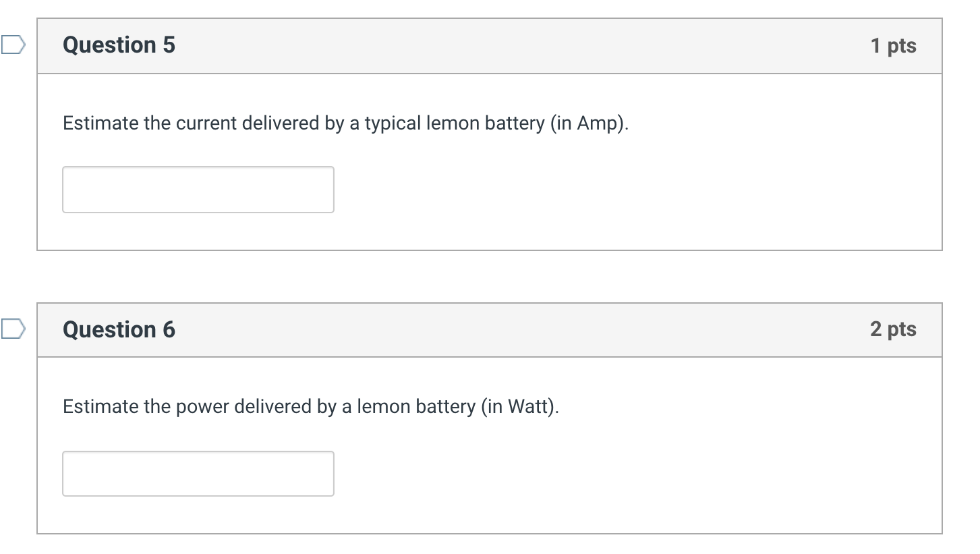Click white gap between the two question cards
The width and height of the screenshot is (980, 554).
coord(489,277)
